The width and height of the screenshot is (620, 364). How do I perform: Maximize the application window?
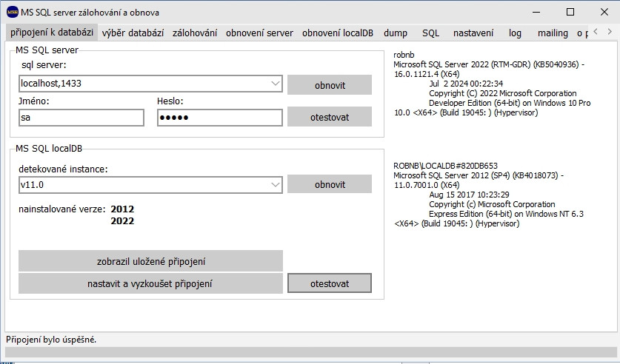coord(570,13)
